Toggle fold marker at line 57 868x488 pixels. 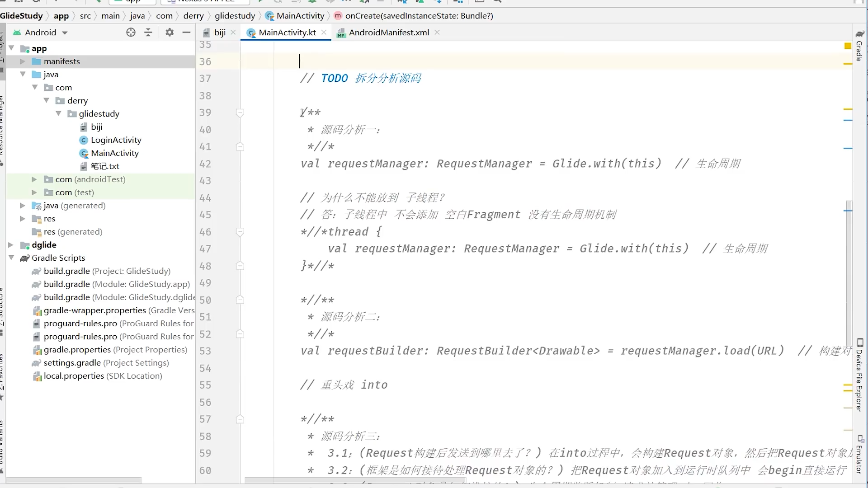point(241,419)
